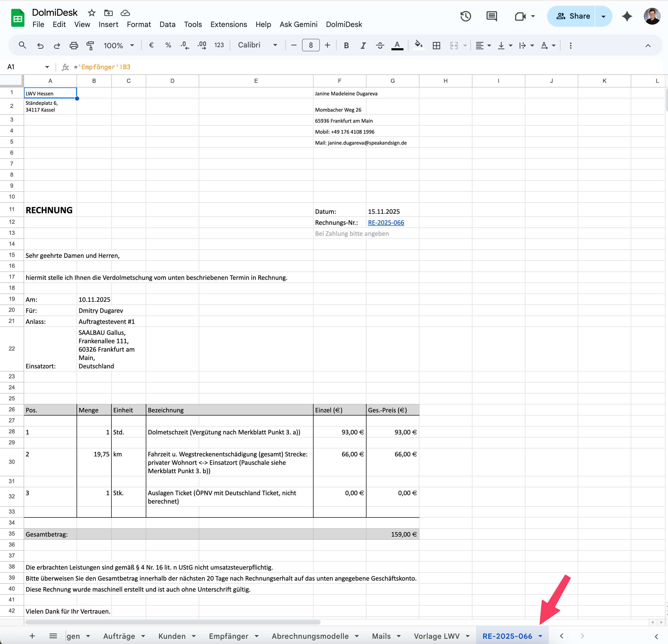Click the undo icon in toolbar

[40, 45]
